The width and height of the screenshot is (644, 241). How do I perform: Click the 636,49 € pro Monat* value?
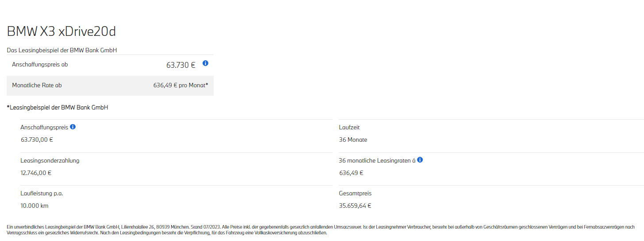pyautogui.click(x=181, y=86)
